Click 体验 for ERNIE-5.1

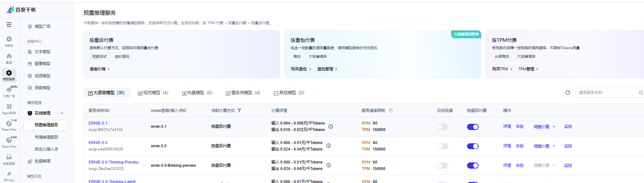coord(520,127)
